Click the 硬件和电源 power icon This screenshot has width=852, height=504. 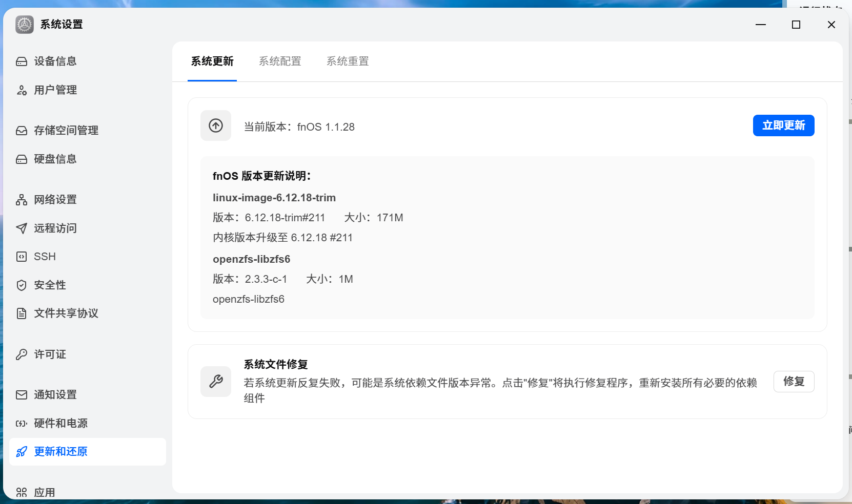point(22,424)
